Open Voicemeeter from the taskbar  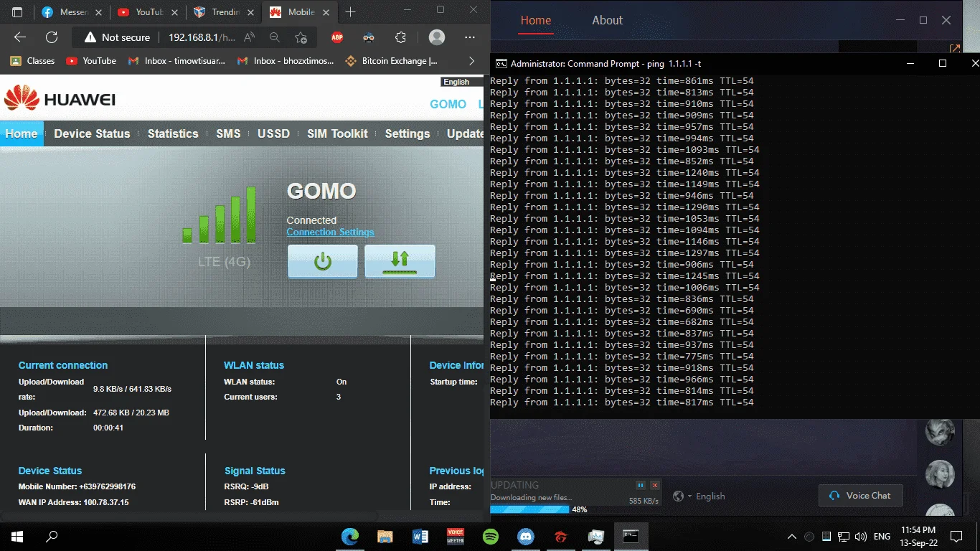click(456, 536)
